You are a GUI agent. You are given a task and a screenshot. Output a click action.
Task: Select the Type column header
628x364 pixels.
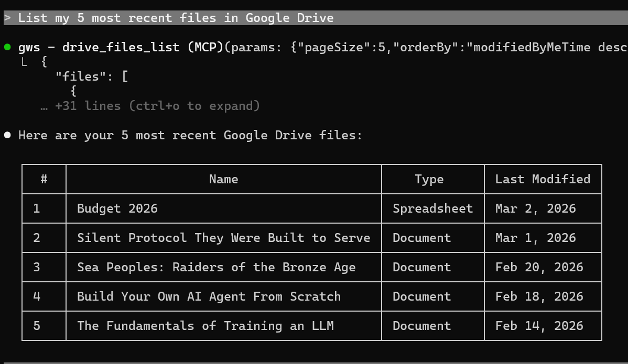point(429,179)
